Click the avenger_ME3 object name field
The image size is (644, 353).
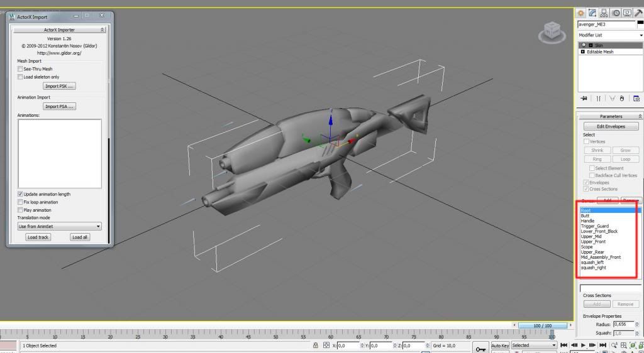click(x=606, y=24)
